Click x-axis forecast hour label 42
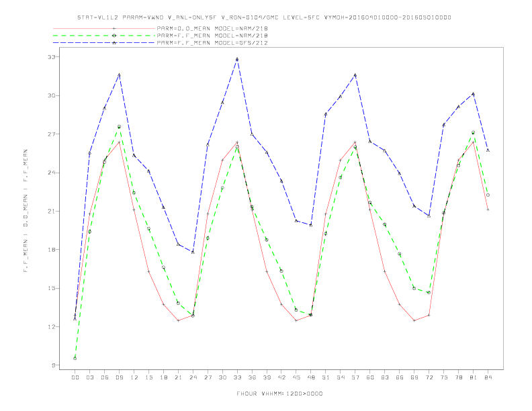532x411 pixels. (281, 377)
